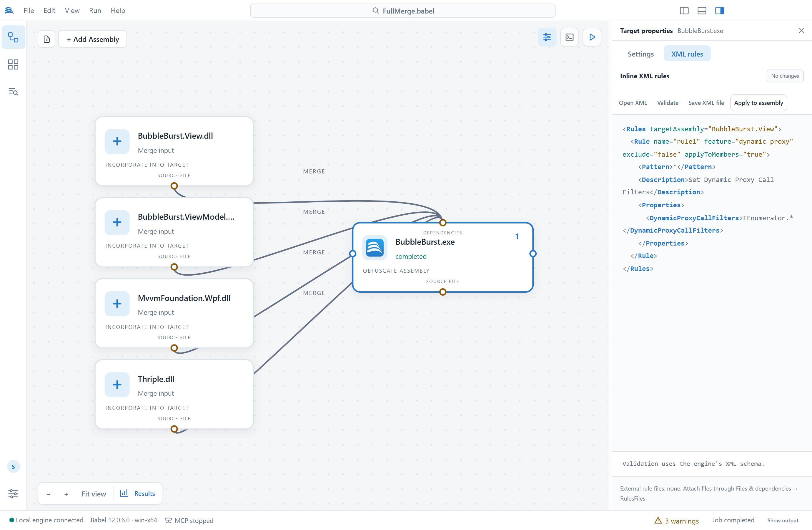
Task: Click the FullMerge.babel search field
Action: 403,11
